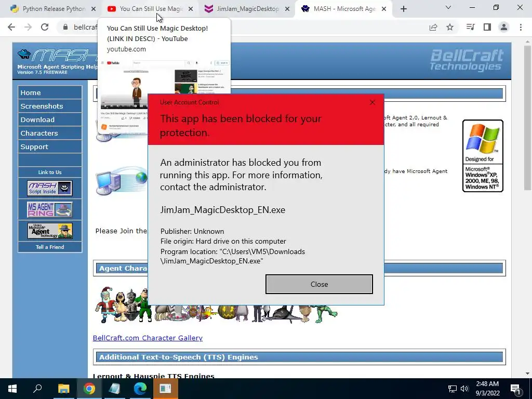Viewport: 532px width, 399px height.
Task: Open the tab search dropdown chevron
Action: point(448,7)
